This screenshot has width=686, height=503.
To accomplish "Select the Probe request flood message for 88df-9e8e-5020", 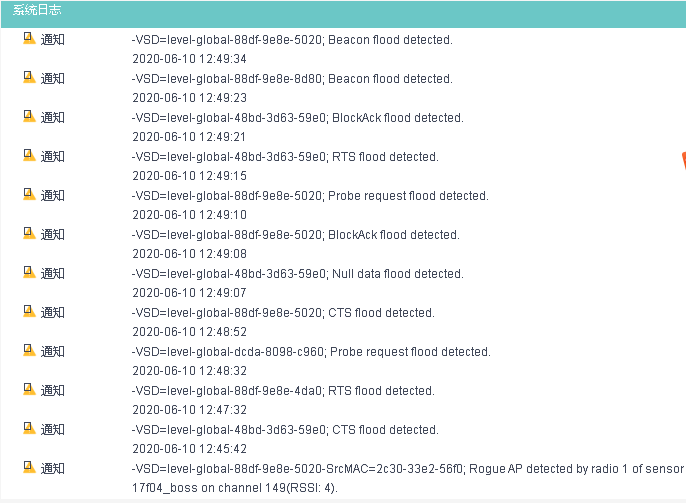I will coord(310,196).
